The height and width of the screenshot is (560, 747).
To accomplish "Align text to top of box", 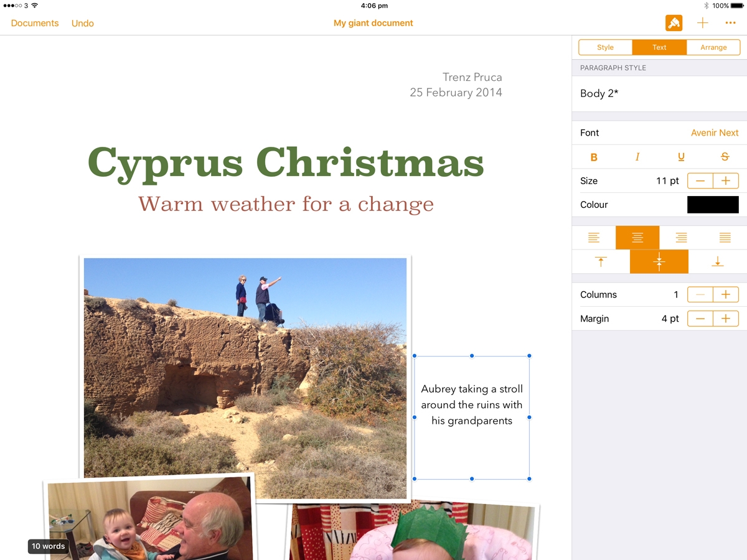I will pyautogui.click(x=601, y=262).
